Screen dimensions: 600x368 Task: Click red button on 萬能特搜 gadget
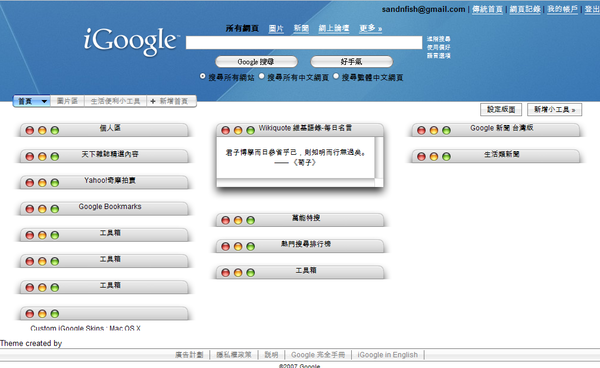226,220
